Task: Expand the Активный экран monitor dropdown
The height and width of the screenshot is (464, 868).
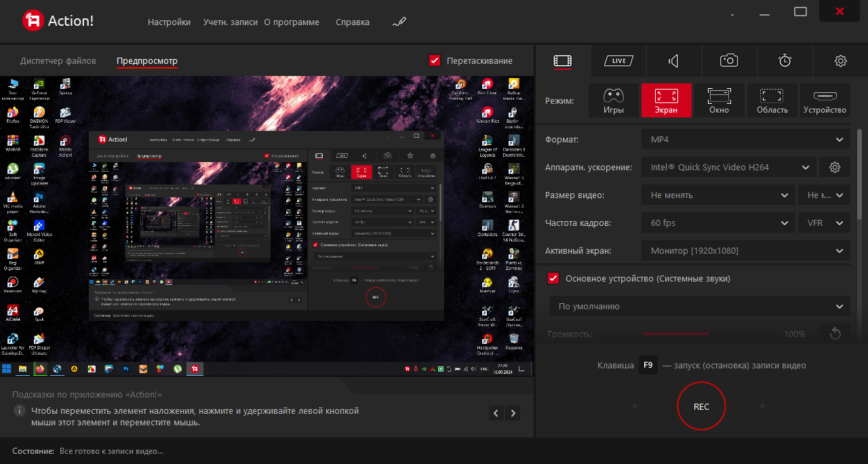Action: [746, 250]
